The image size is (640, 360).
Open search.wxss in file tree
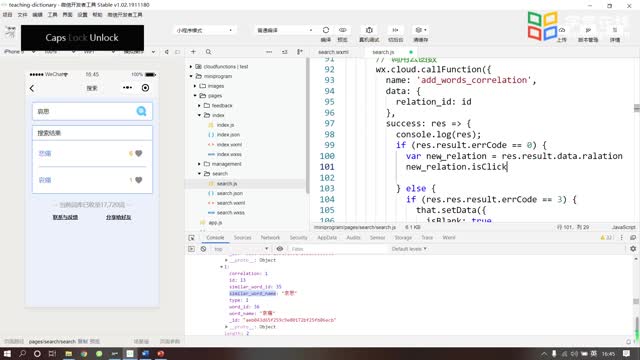click(x=231, y=213)
